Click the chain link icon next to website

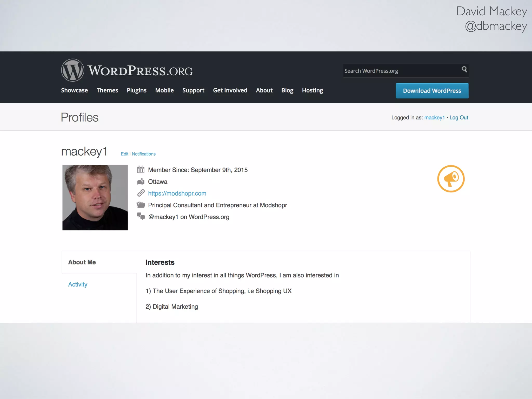pos(141,193)
